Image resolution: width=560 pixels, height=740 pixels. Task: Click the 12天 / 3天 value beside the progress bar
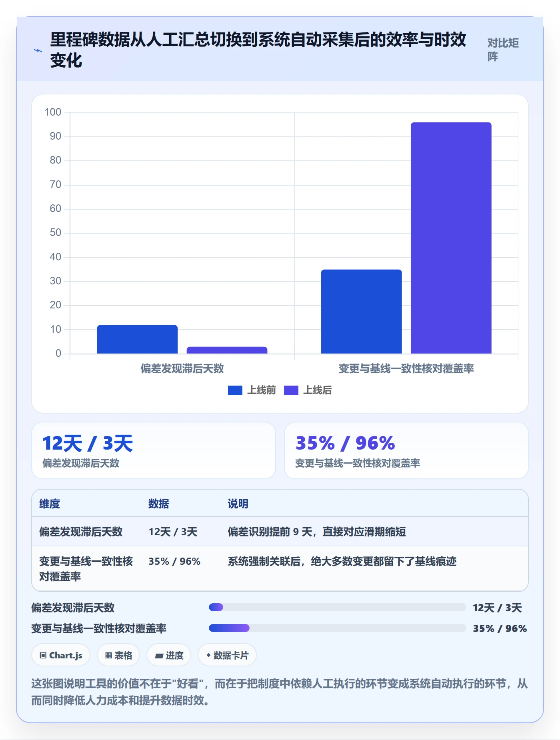[x=497, y=608]
